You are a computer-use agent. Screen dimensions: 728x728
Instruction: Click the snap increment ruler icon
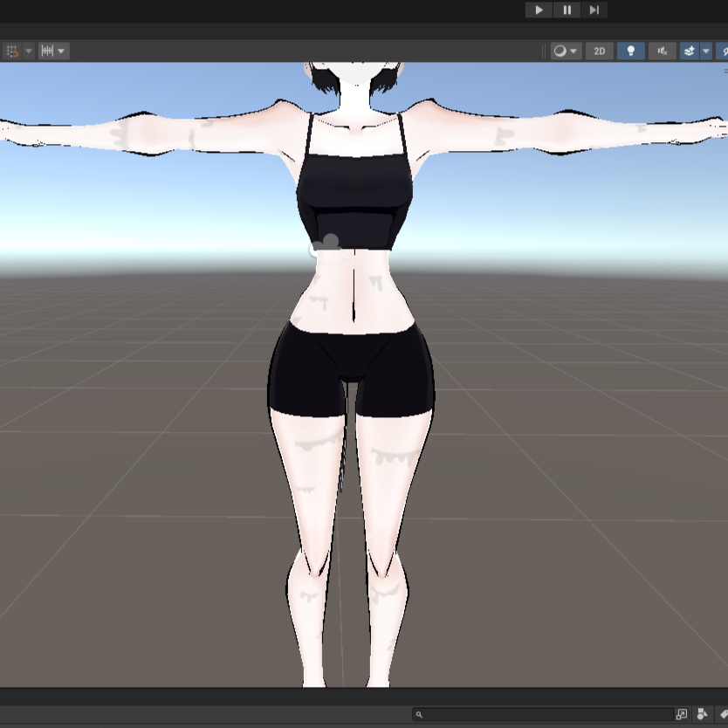(x=47, y=51)
